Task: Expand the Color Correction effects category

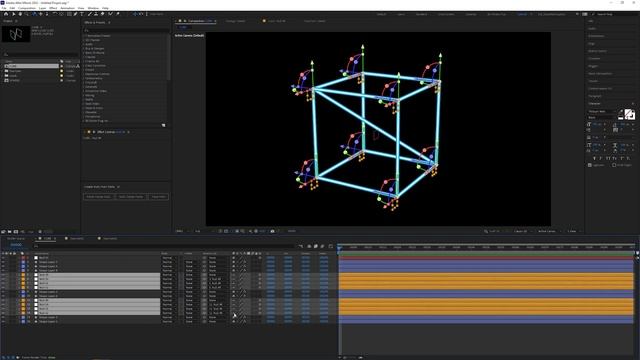Action: point(84,65)
